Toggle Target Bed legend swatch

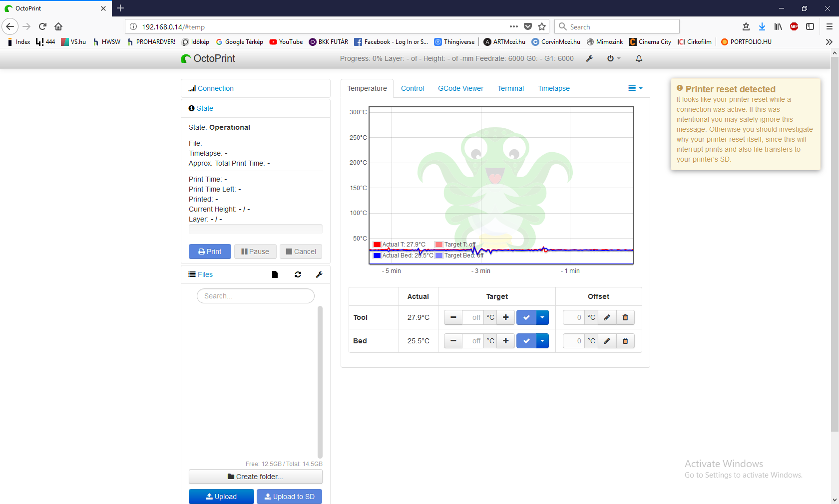(x=439, y=255)
